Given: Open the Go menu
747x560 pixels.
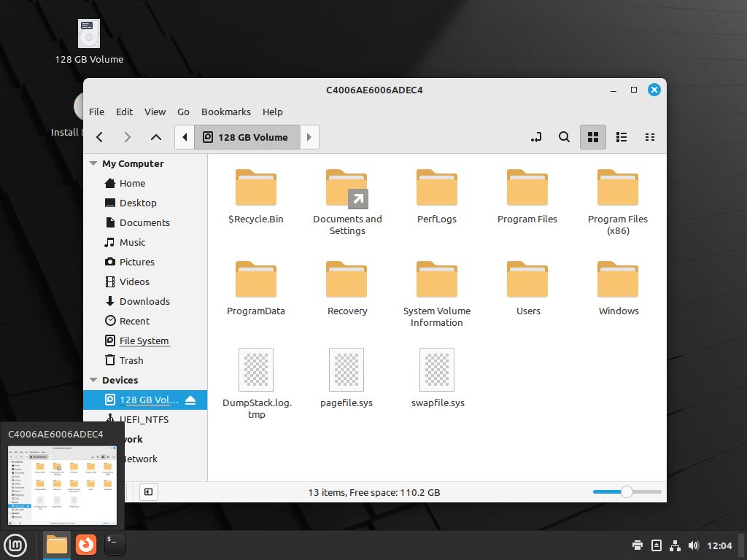Looking at the screenshot, I should tap(183, 112).
